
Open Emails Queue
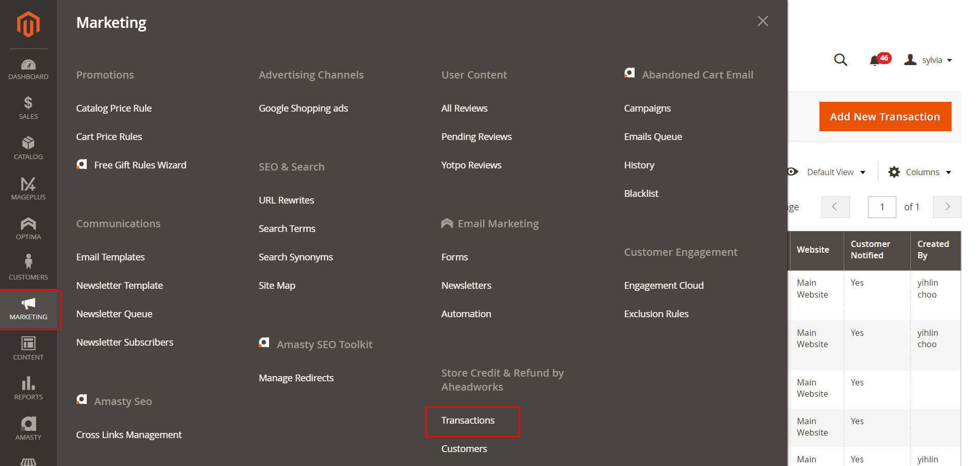(x=653, y=137)
